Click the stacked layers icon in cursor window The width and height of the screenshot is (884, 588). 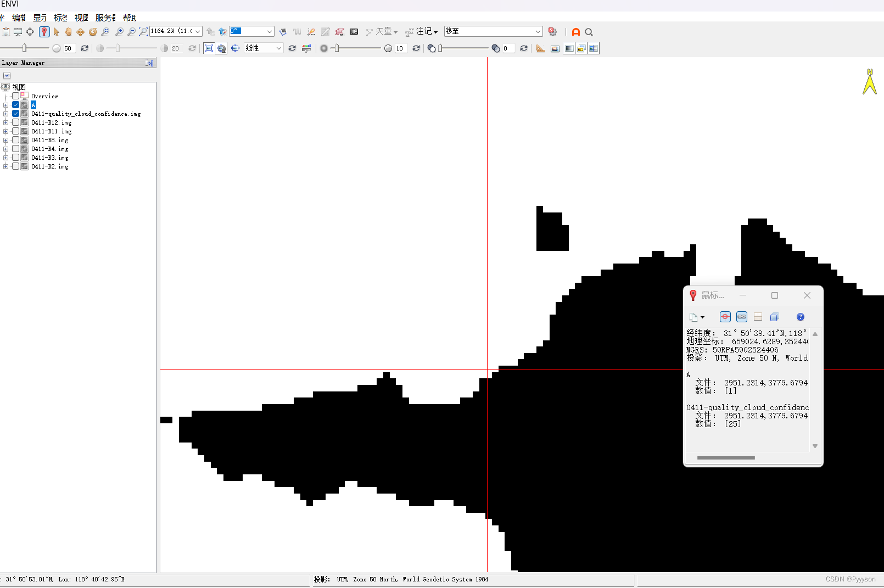pyautogui.click(x=775, y=317)
